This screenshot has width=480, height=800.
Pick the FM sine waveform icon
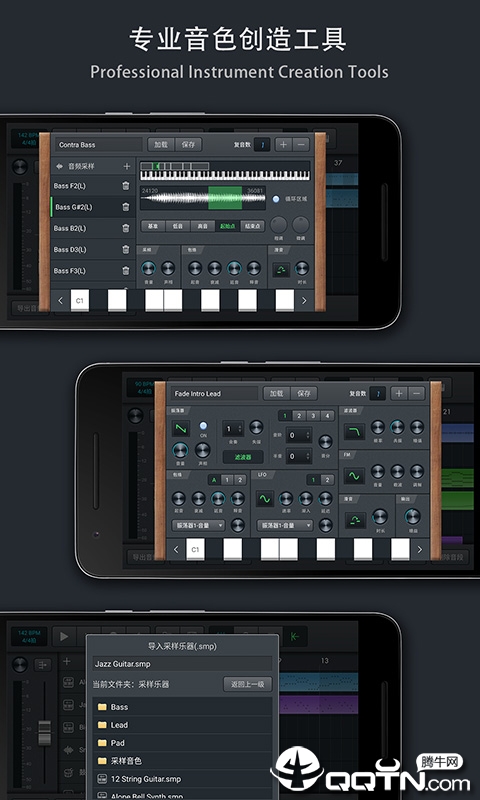tap(353, 476)
